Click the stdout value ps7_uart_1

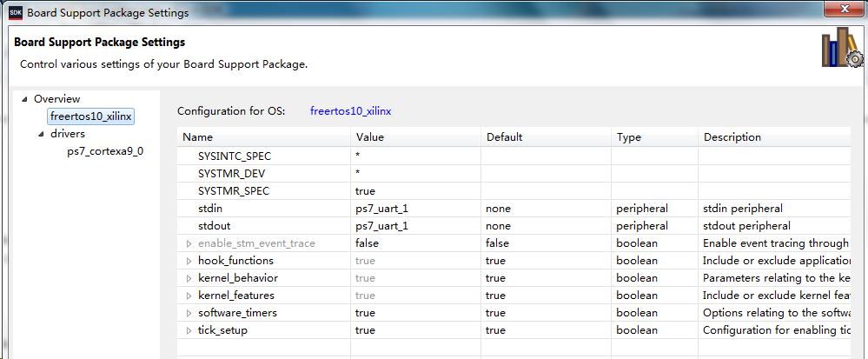pyautogui.click(x=382, y=226)
